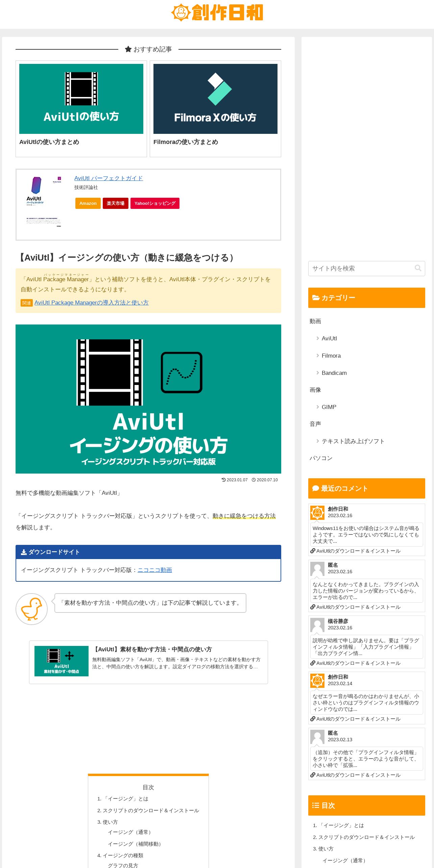
Task: Click the 楽天市場 button
Action: coord(116,203)
